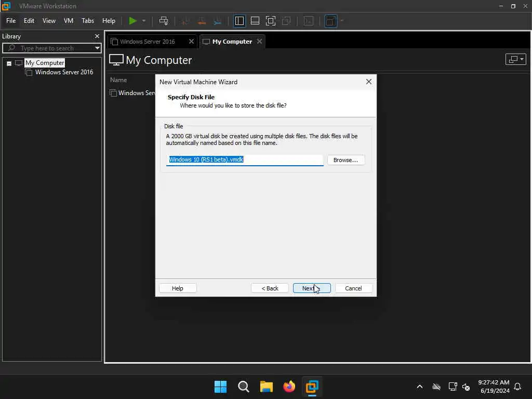Click the console view toolbar icon
Image resolution: width=532 pixels, height=399 pixels.
[309, 21]
